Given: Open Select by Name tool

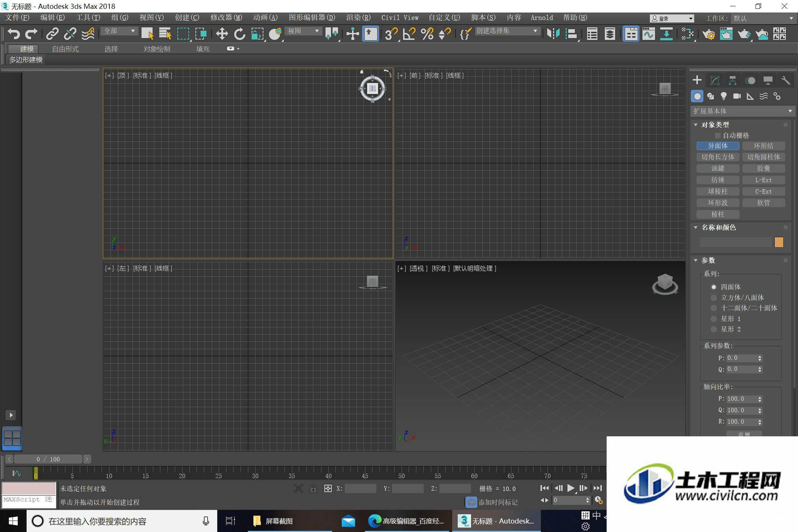Looking at the screenshot, I should pos(165,34).
